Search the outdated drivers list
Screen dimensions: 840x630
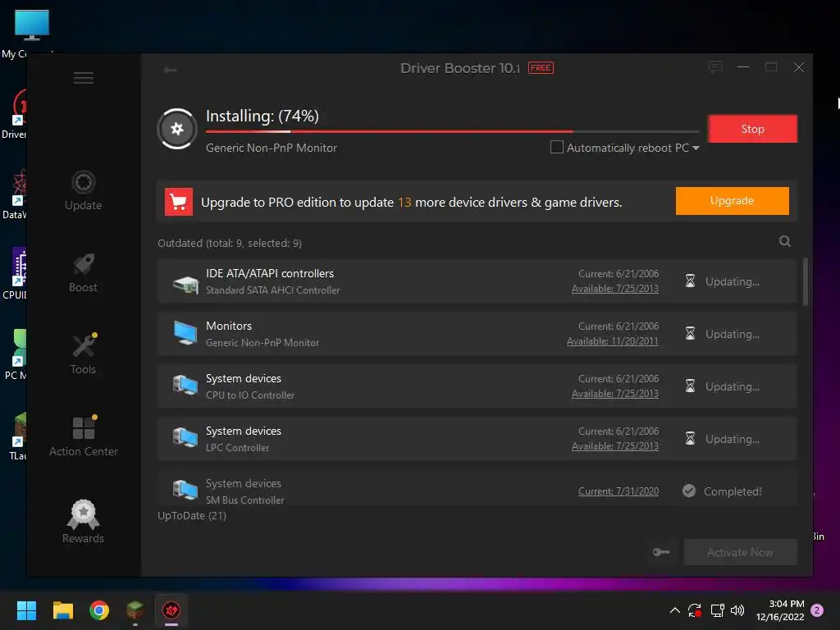[785, 241]
